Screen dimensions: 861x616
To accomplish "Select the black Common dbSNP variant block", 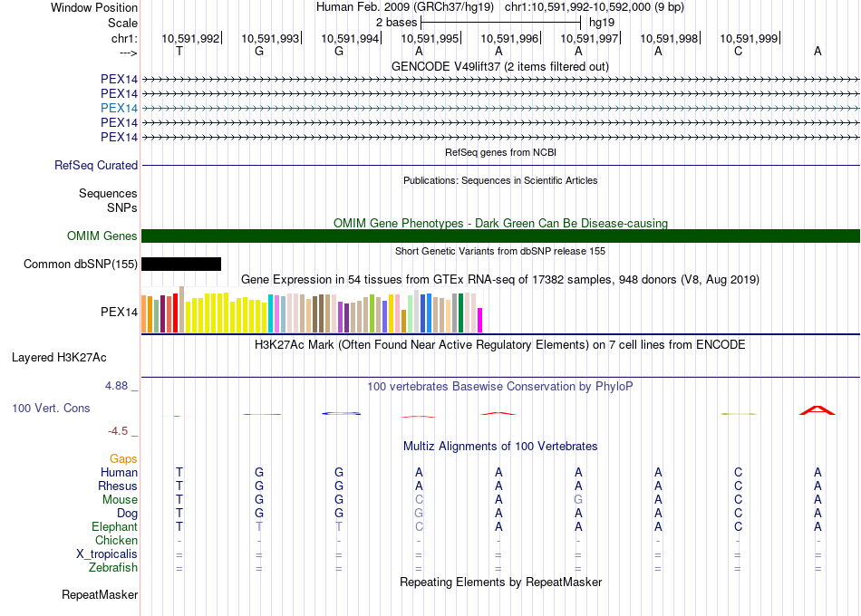I will click(x=181, y=265).
